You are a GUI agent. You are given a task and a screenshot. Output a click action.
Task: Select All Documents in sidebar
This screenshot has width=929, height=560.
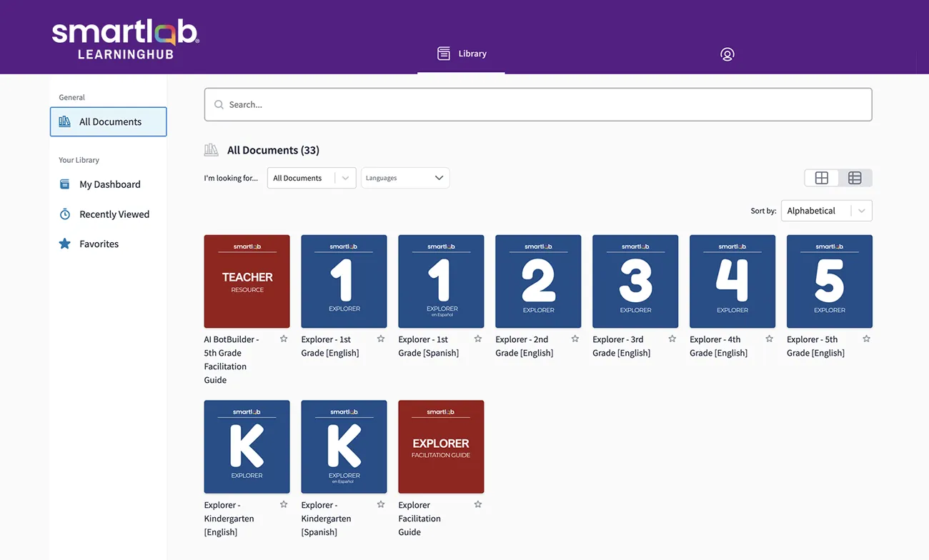click(x=108, y=121)
